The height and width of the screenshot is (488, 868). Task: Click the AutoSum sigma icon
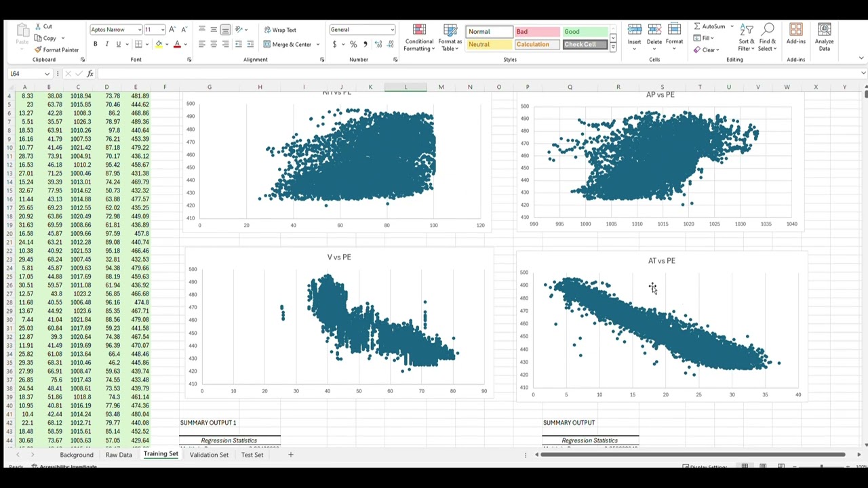(697, 26)
